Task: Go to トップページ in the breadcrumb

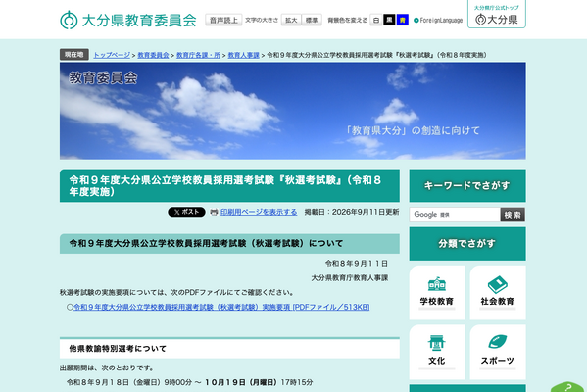Action: 112,55
